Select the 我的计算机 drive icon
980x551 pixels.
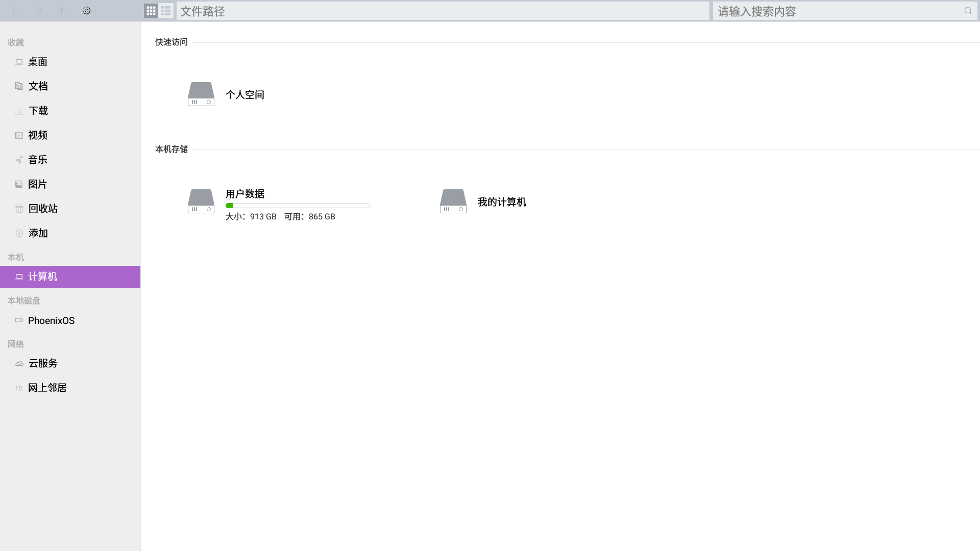pyautogui.click(x=453, y=202)
